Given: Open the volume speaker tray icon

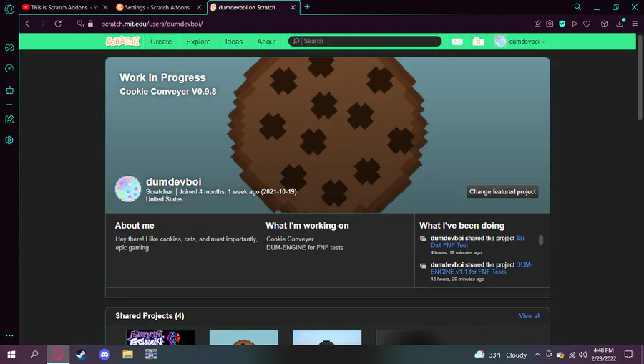Looking at the screenshot, I should 582,355.
